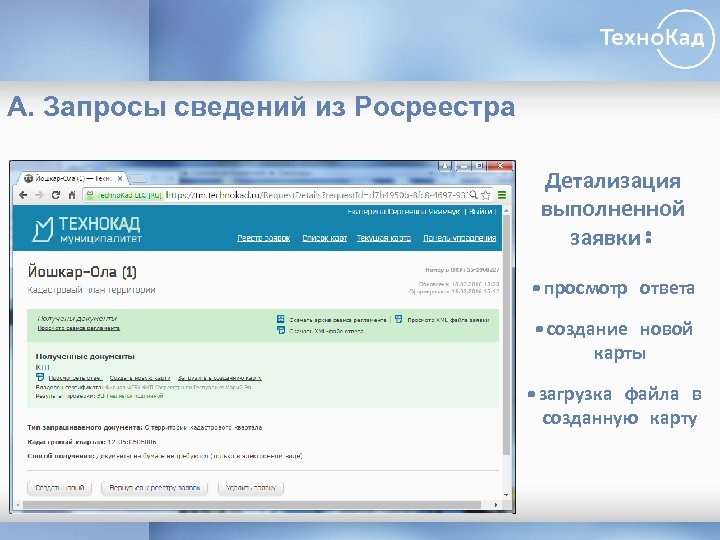Open the Список карт menu link

324,238
